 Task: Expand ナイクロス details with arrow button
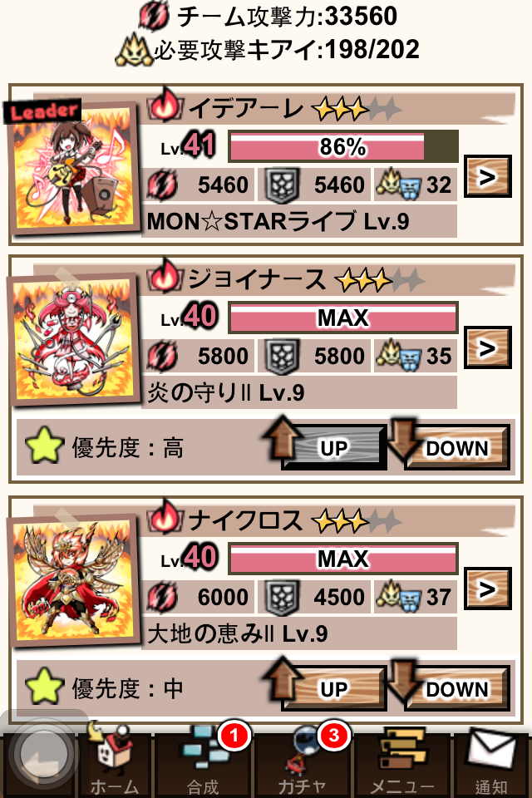pos(488,589)
